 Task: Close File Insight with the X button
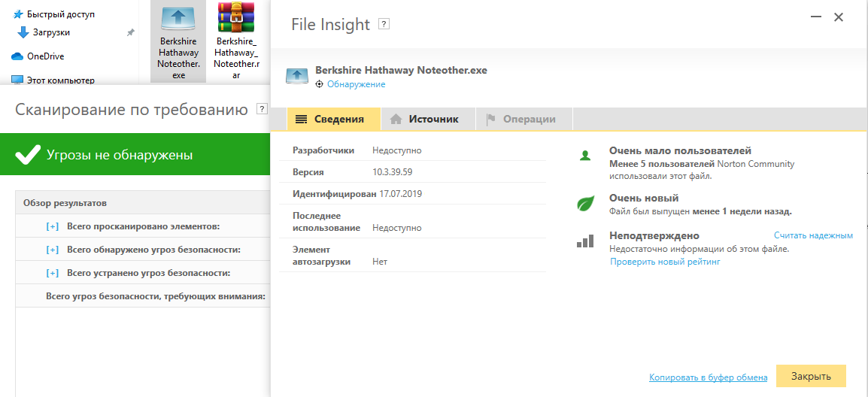point(839,18)
